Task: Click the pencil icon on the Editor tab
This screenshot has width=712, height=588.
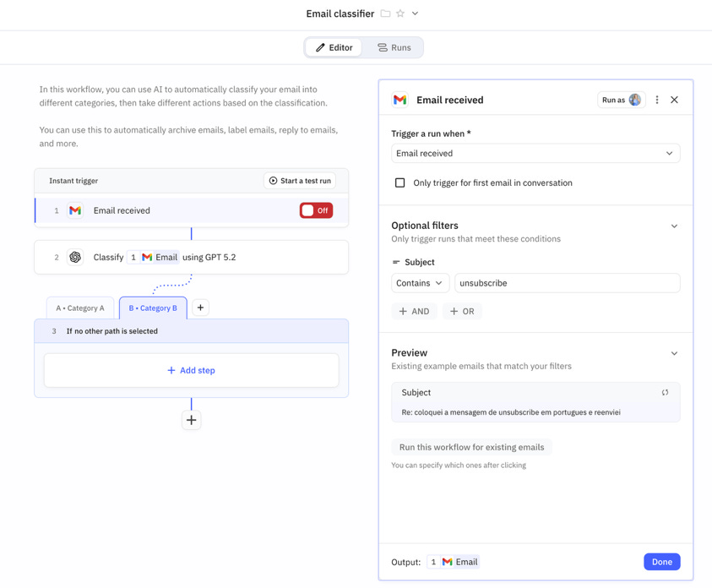Action: pos(321,47)
